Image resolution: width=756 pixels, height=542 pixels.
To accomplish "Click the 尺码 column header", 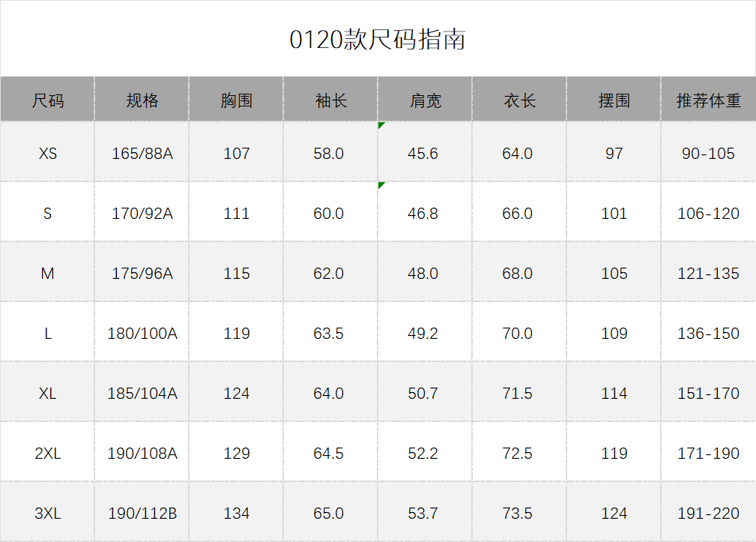I will pos(48,100).
